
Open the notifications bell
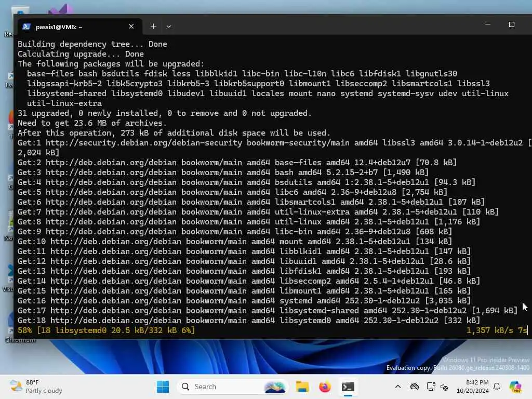(497, 387)
